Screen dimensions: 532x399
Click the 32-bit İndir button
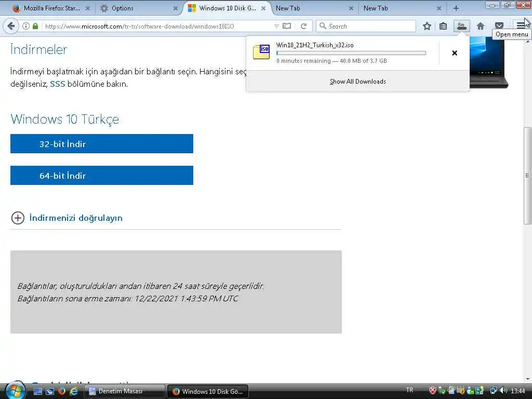102,143
